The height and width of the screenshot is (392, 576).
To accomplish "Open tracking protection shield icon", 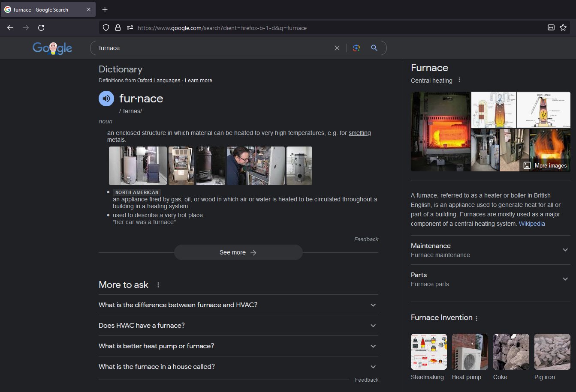I will pyautogui.click(x=106, y=28).
